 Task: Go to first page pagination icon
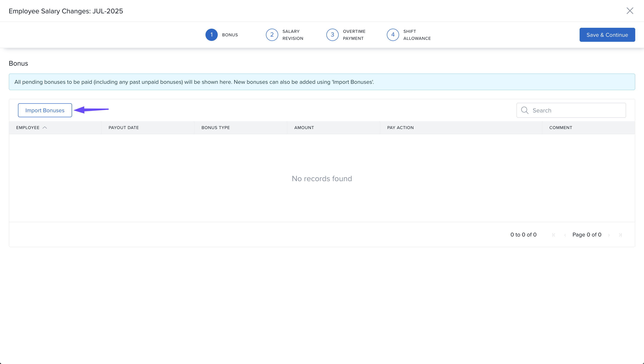[x=554, y=235]
